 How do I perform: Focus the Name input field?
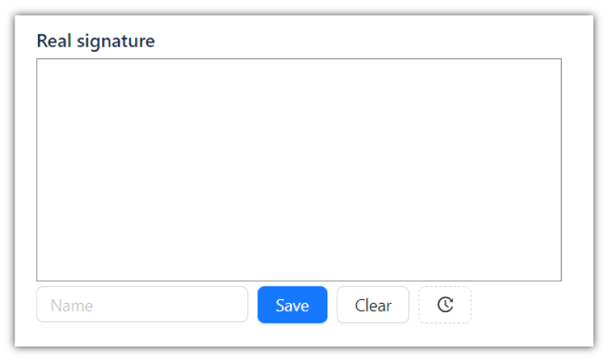point(142,305)
